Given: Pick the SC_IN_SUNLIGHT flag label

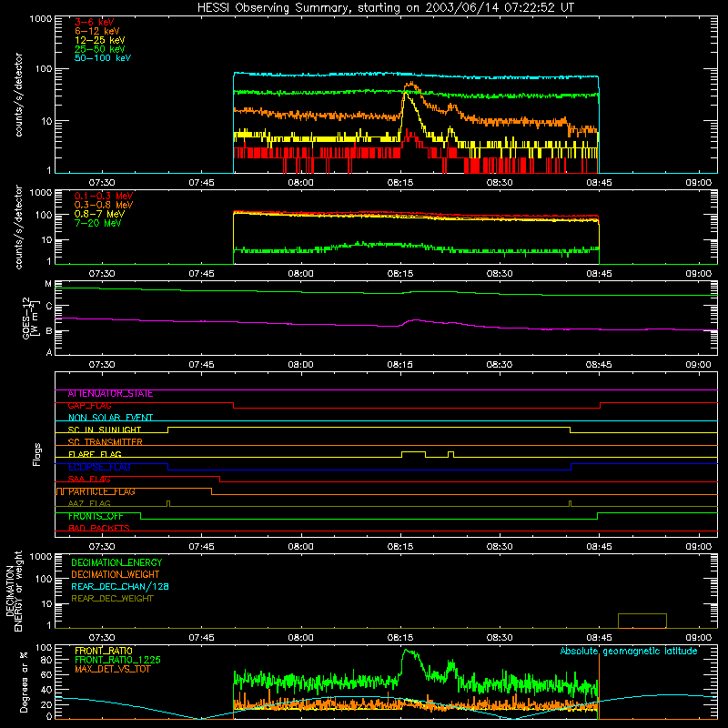Looking at the screenshot, I should [105, 430].
